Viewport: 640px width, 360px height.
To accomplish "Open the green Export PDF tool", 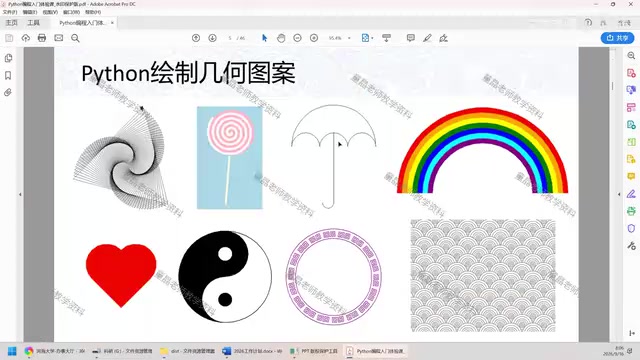I will click(631, 124).
